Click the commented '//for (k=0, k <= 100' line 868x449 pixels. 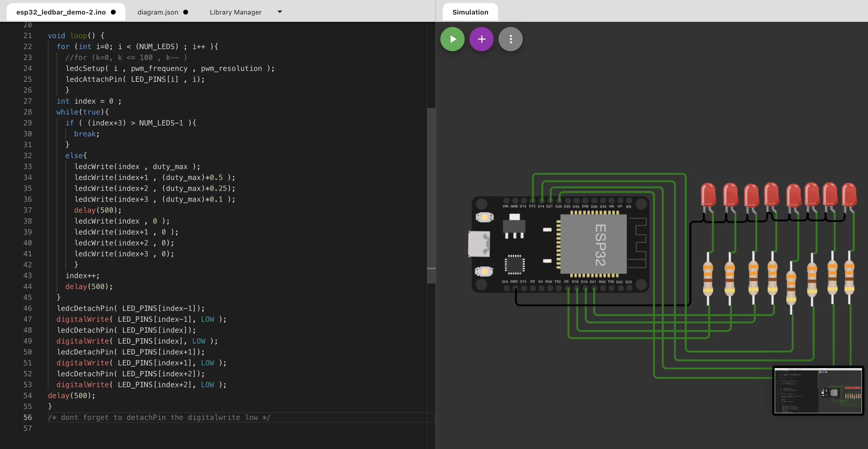(126, 57)
